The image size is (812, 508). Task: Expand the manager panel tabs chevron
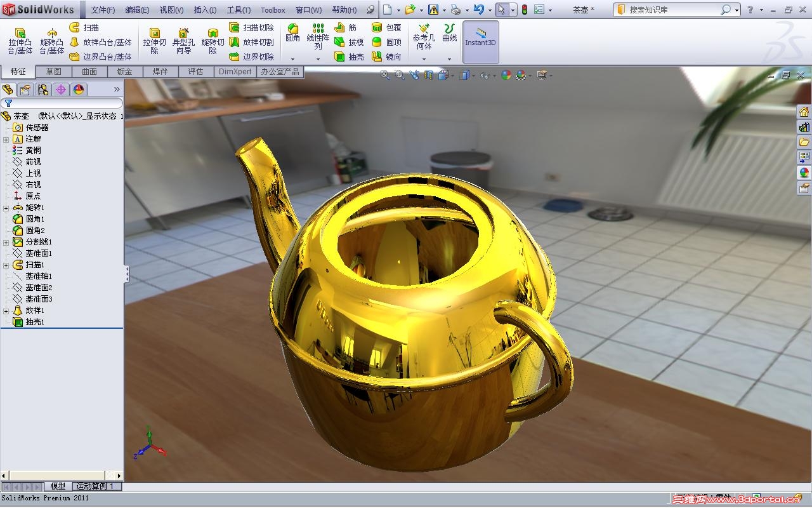[117, 90]
